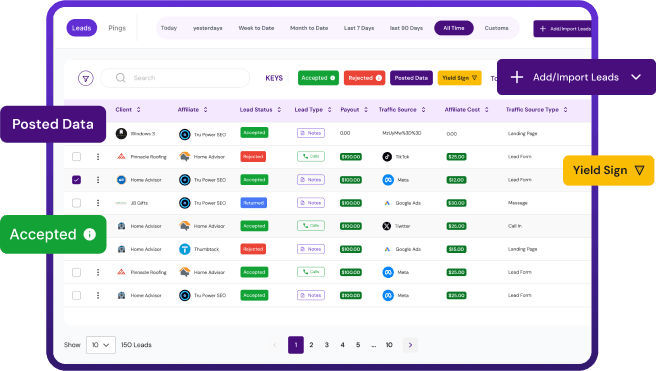Uncheck the checked Home Advisor row checkbox
Image resolution: width=656 pixels, height=371 pixels.
tap(76, 180)
